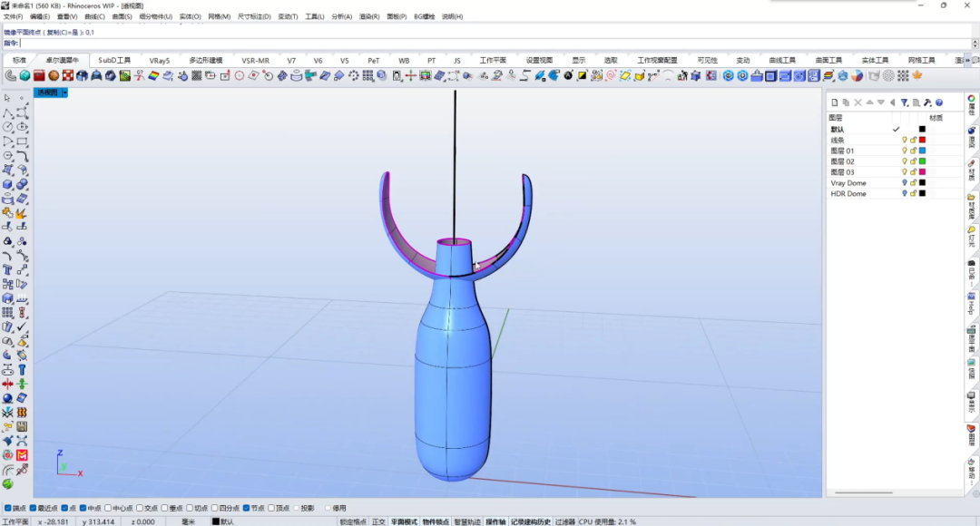Viewport: 980px width, 526px height.
Task: Click in the 指令 command input field
Action: 495,44
